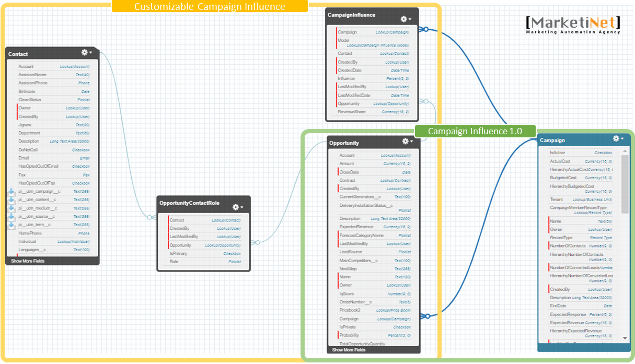Viewport: 635px width, 364px height.
Task: Click the CurrentGenerators__c field in Opportunity
Action: point(375,197)
